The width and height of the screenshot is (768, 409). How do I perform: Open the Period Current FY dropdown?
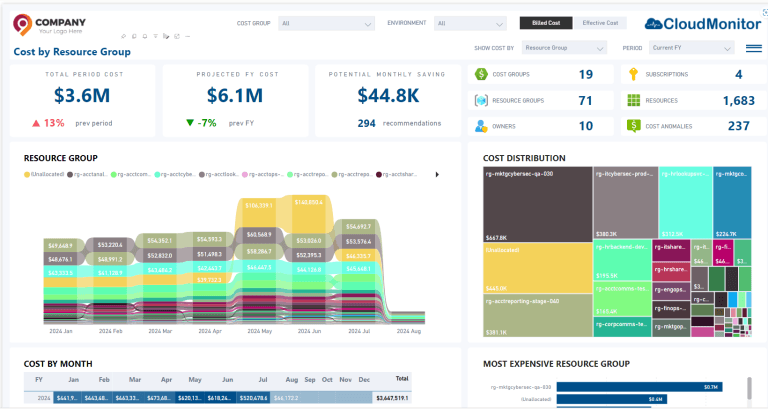coord(691,48)
